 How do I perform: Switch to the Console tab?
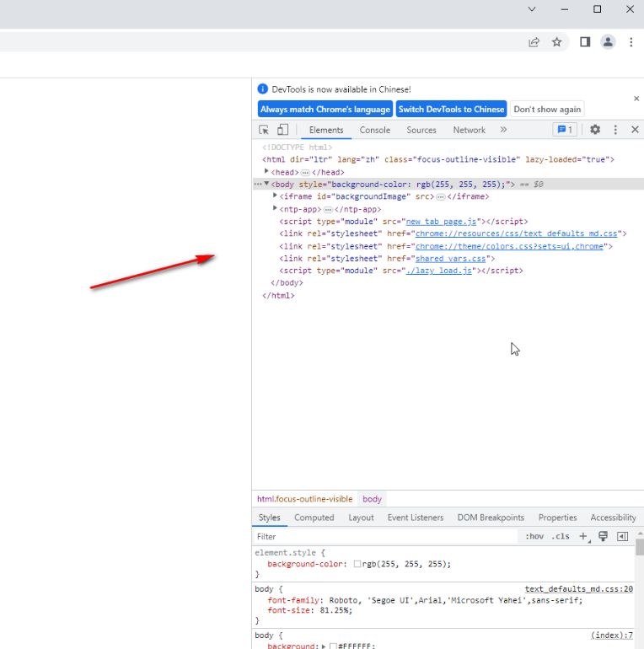click(x=375, y=130)
